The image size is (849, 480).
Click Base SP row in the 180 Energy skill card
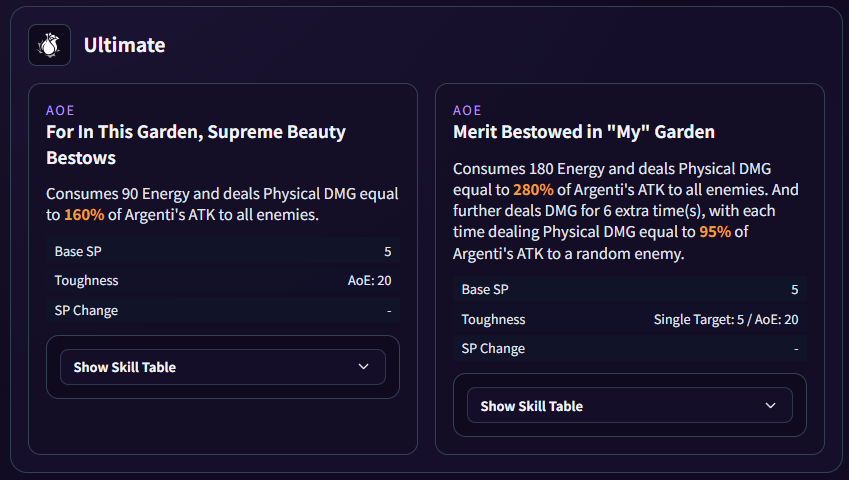pyautogui.click(x=630, y=290)
